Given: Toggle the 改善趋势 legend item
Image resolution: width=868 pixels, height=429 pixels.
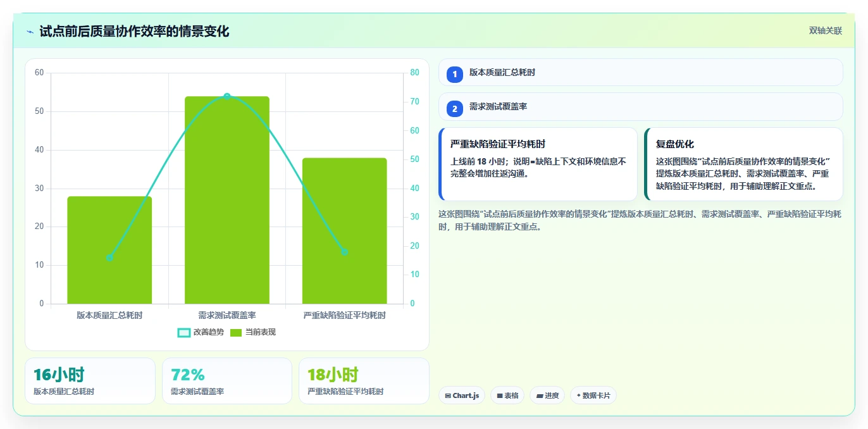Looking at the screenshot, I should (x=201, y=332).
